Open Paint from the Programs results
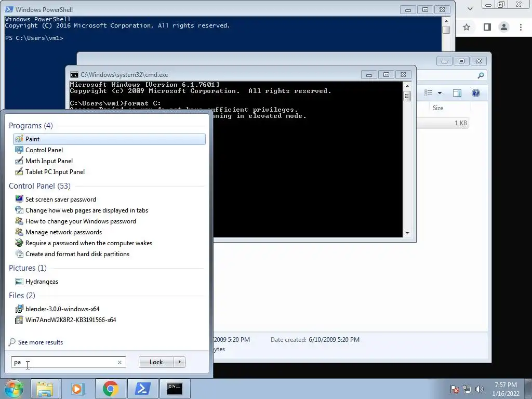Viewport: 532px width, 399px height. point(109,139)
